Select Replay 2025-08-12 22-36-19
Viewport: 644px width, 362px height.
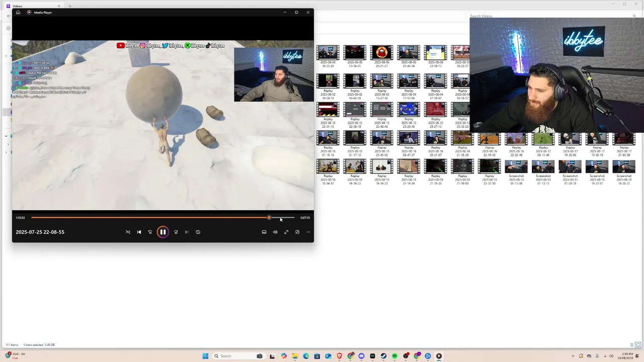pos(355,115)
